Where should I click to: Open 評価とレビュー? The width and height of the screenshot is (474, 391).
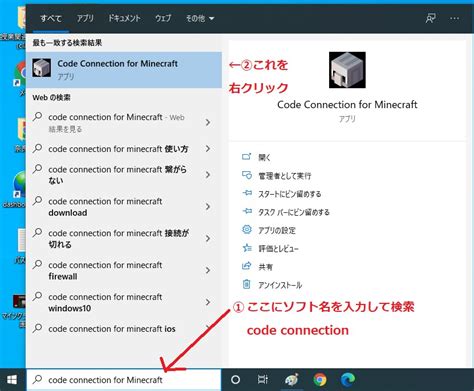click(278, 249)
